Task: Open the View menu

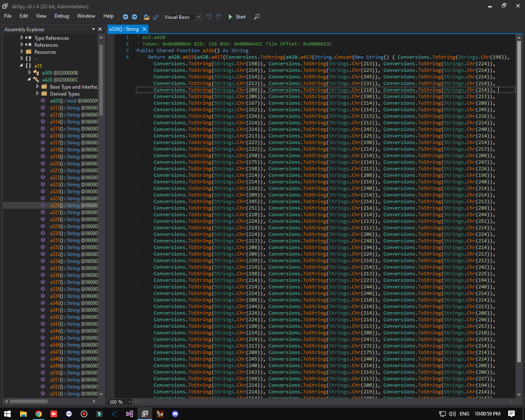Action: (41, 16)
